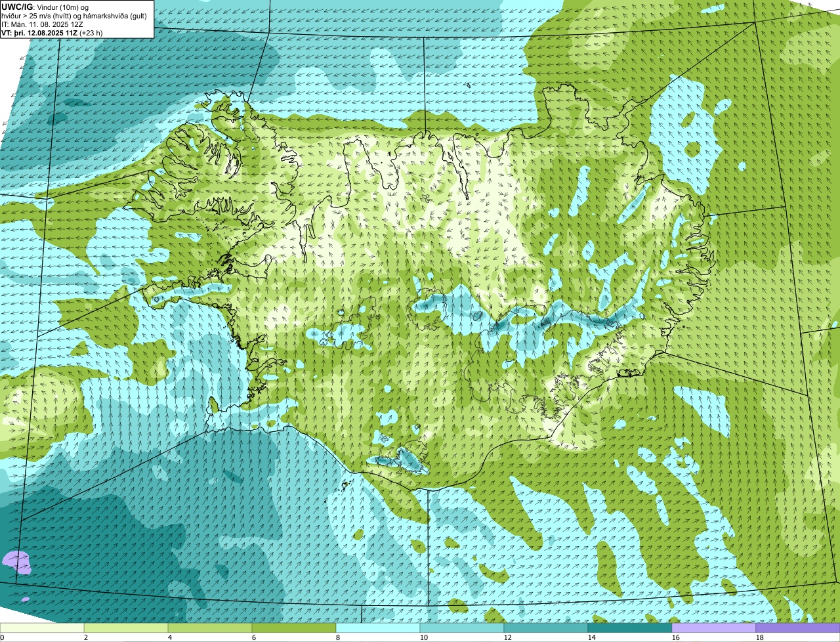
Task: Click the 16–18 m/s light purple legend swatch
Action: (x=714, y=628)
